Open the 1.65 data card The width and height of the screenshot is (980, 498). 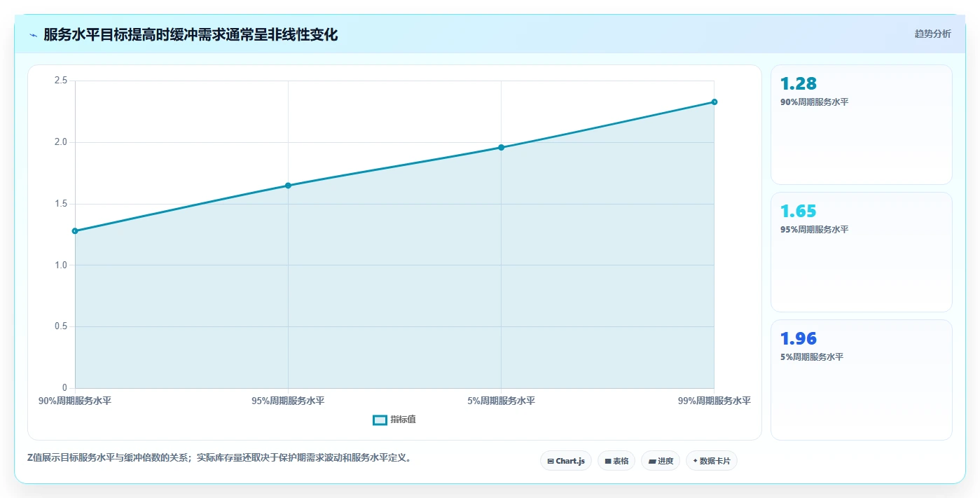862,252
